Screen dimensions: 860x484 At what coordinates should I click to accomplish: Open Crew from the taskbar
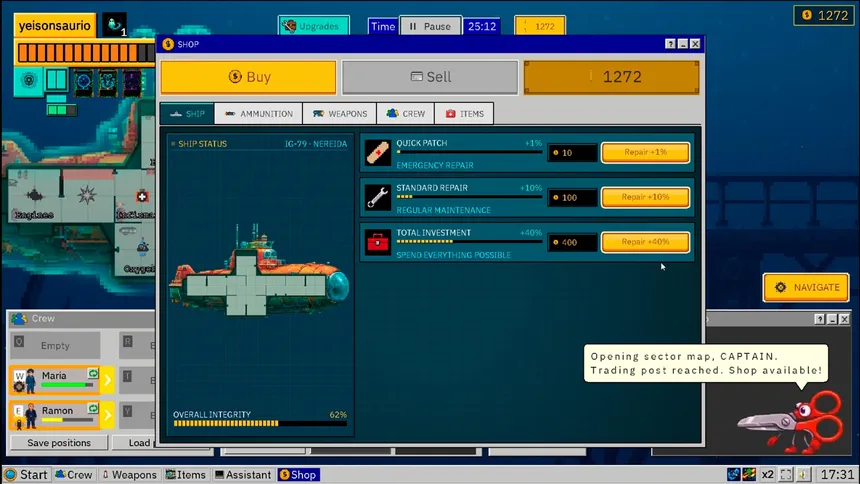73,475
